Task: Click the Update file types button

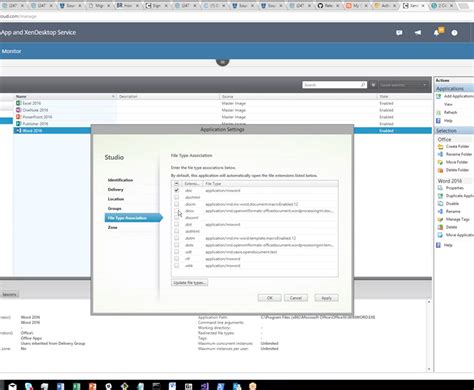Action: pyautogui.click(x=189, y=283)
